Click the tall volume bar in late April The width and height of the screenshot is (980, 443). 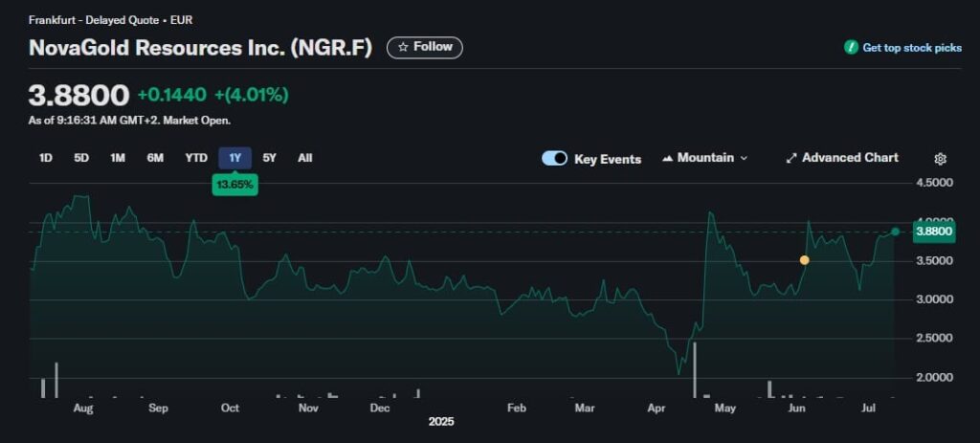(695, 370)
